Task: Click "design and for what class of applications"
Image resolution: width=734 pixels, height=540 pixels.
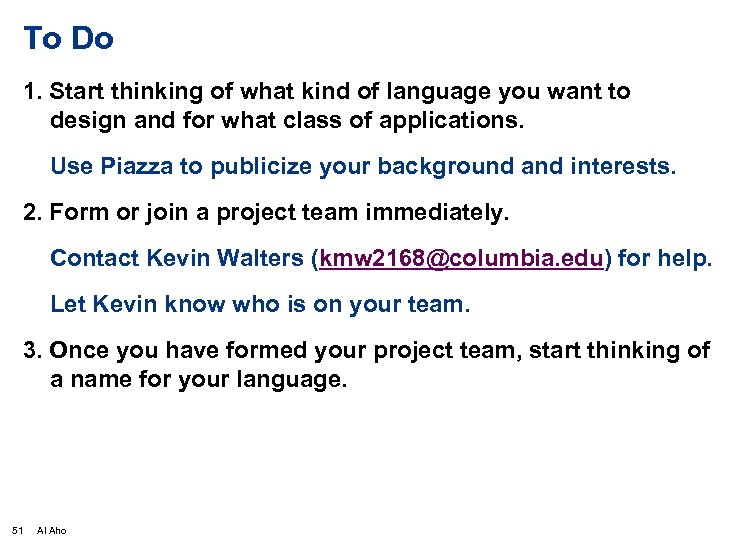Action: (x=286, y=122)
